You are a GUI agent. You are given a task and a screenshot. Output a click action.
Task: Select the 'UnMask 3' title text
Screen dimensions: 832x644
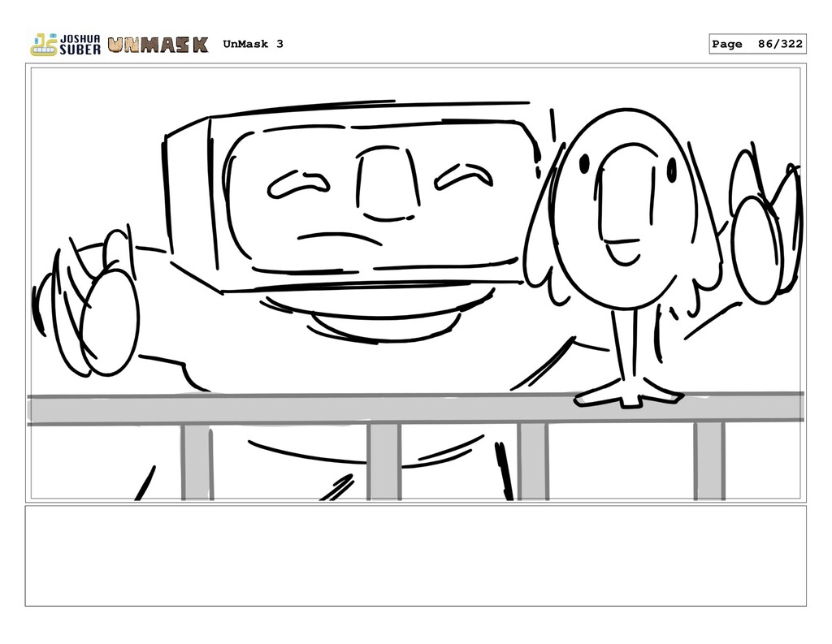click(x=253, y=44)
